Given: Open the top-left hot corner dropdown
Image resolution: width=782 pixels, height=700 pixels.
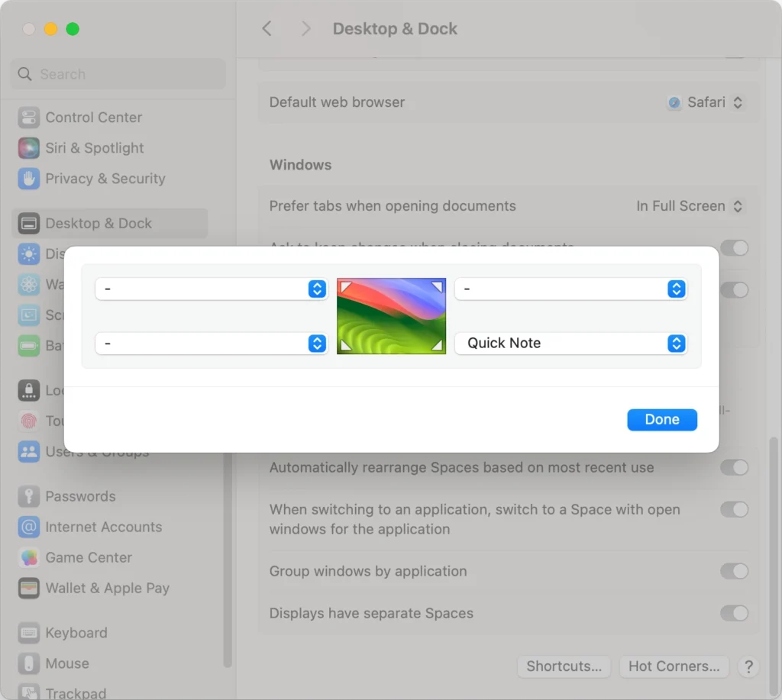Looking at the screenshot, I should (x=211, y=289).
